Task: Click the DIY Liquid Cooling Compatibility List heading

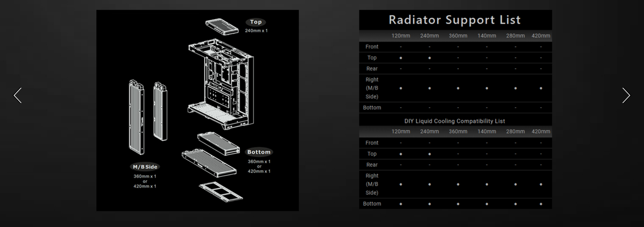Action: [x=454, y=121]
